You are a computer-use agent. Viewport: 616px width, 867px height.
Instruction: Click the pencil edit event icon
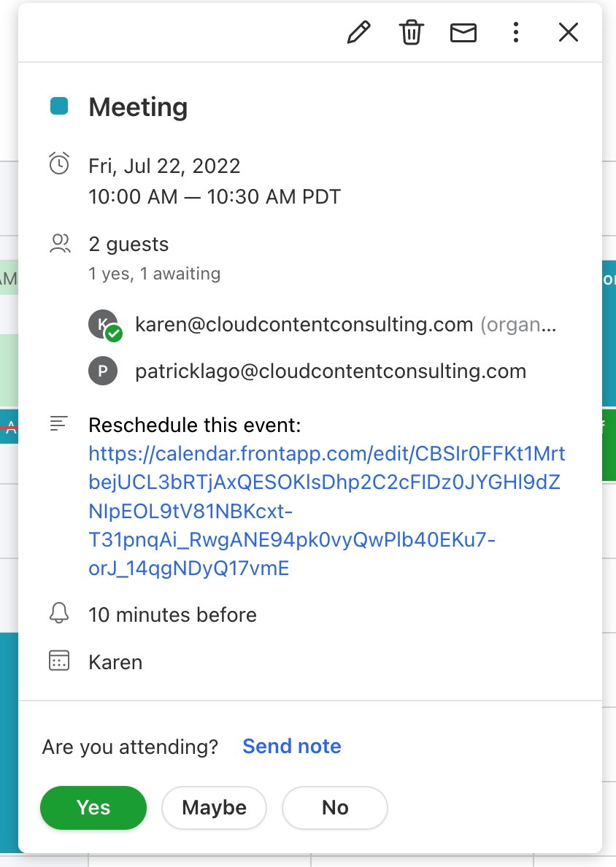(358, 33)
